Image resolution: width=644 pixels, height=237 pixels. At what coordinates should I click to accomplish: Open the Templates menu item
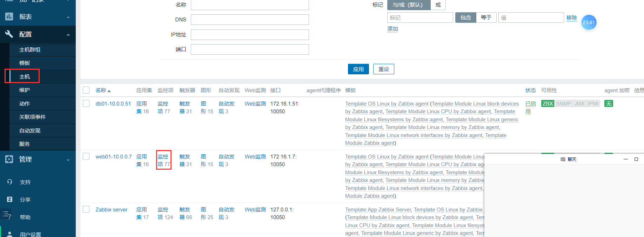(x=25, y=63)
